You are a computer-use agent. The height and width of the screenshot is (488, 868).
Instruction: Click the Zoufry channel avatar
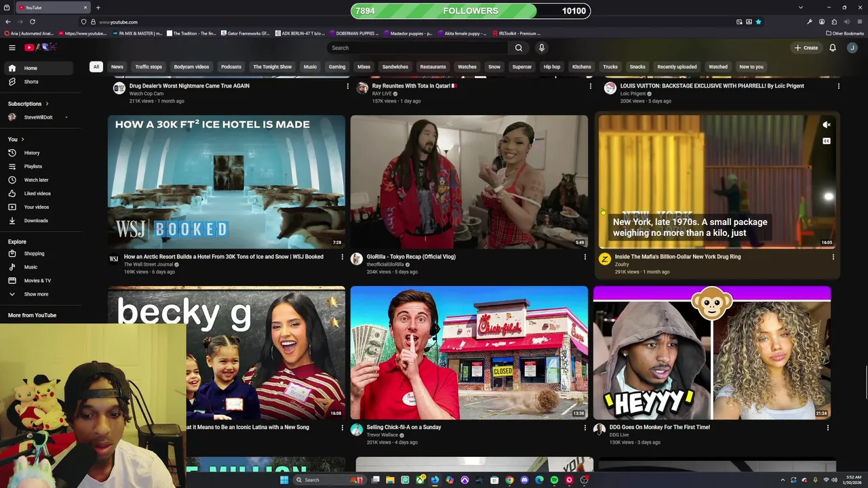click(x=604, y=259)
